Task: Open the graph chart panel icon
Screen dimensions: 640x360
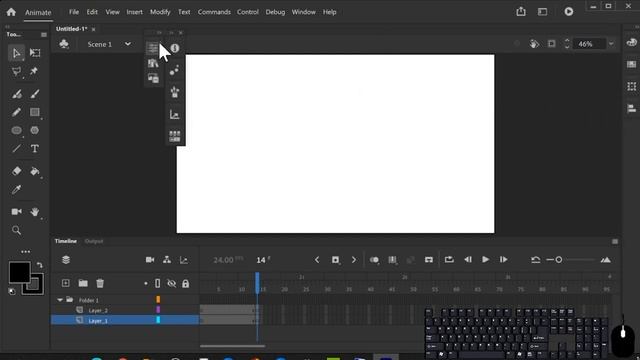Action: click(x=175, y=115)
